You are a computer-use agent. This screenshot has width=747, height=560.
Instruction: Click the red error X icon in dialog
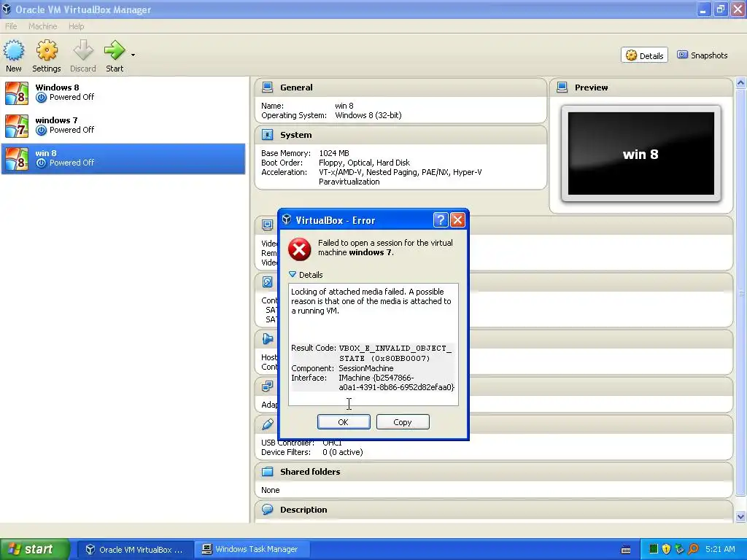[300, 249]
